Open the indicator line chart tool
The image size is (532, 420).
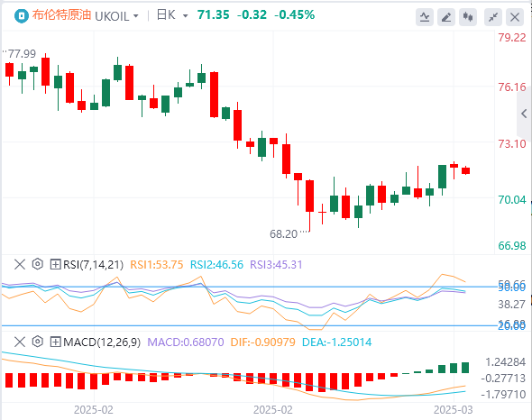coord(425,17)
